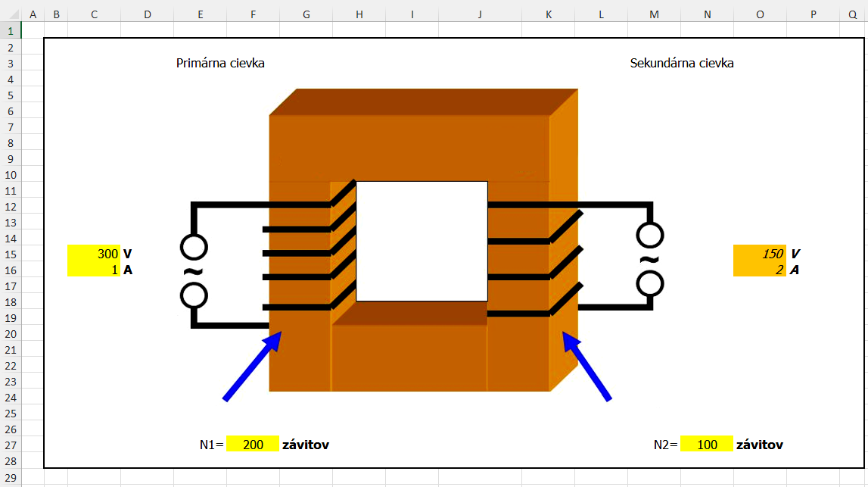Click the N1 turns cell containing 200
The image size is (868, 487).
(x=253, y=445)
